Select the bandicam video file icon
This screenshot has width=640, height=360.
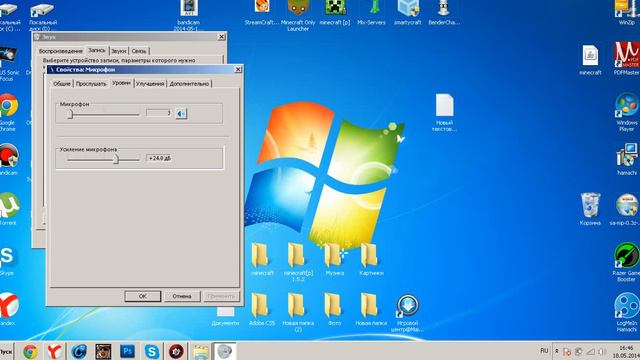189,16
